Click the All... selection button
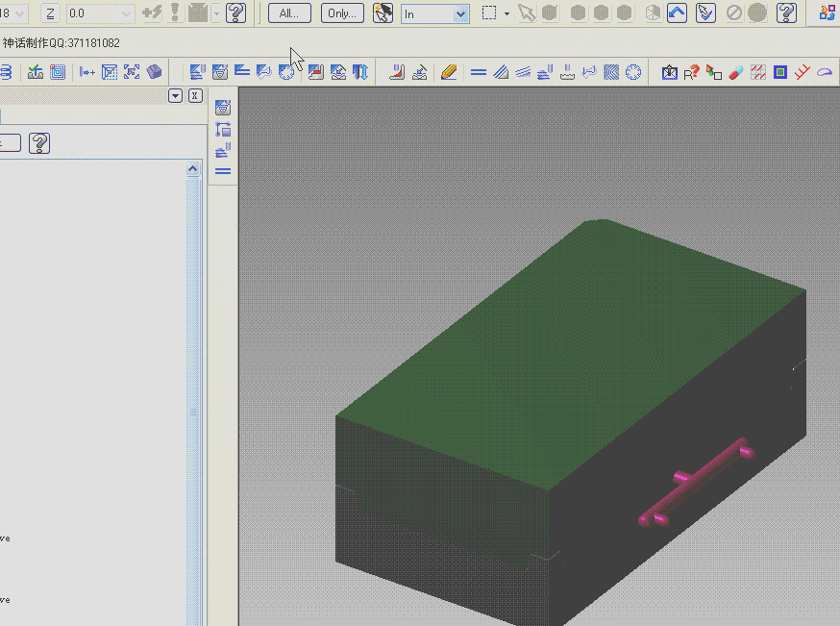Image resolution: width=840 pixels, height=626 pixels. coord(289,13)
